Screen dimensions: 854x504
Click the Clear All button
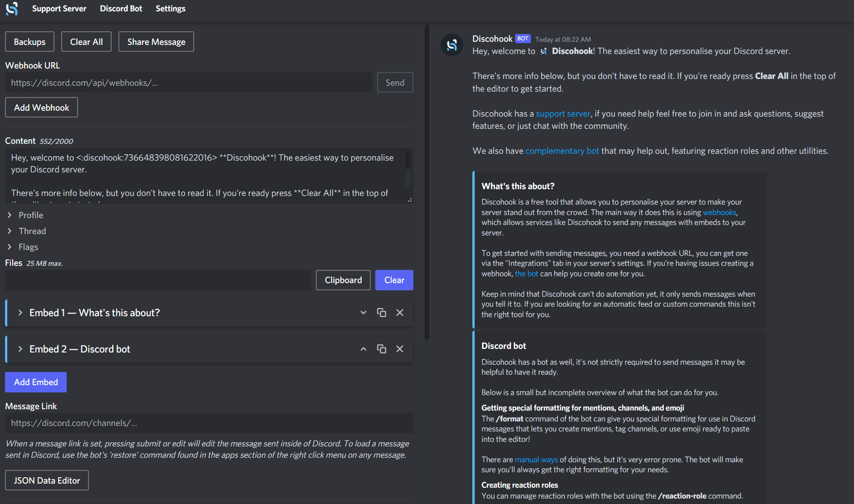86,42
